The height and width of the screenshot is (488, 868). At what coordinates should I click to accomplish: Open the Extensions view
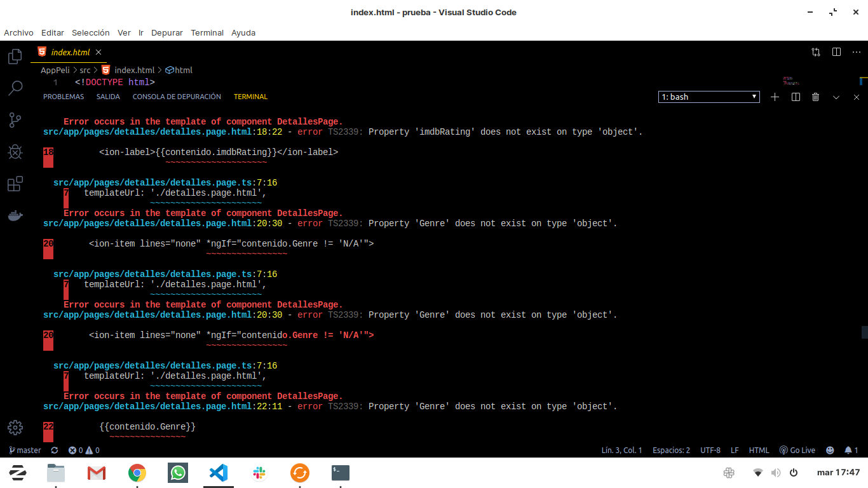point(14,184)
